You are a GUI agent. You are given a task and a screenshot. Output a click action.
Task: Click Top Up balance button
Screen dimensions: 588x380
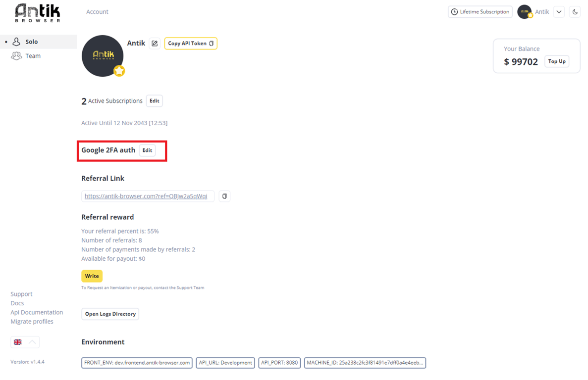pyautogui.click(x=556, y=61)
